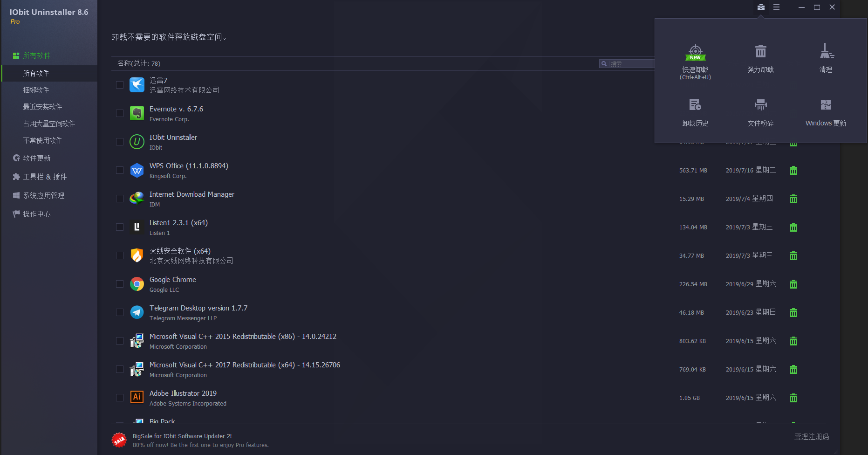Image resolution: width=868 pixels, height=455 pixels.
Task: Tick the checkbox for Visual C++ 2017 Redistributable
Action: (120, 369)
